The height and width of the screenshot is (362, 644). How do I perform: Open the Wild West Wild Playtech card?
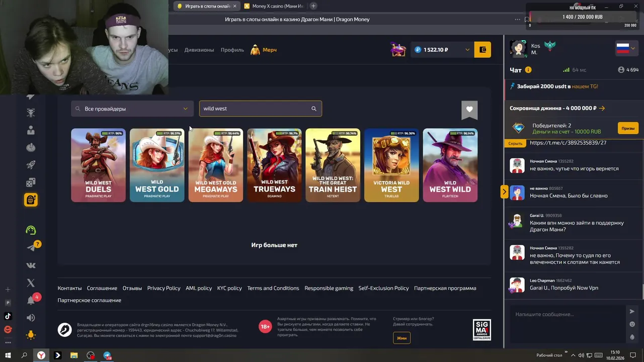pos(450,165)
